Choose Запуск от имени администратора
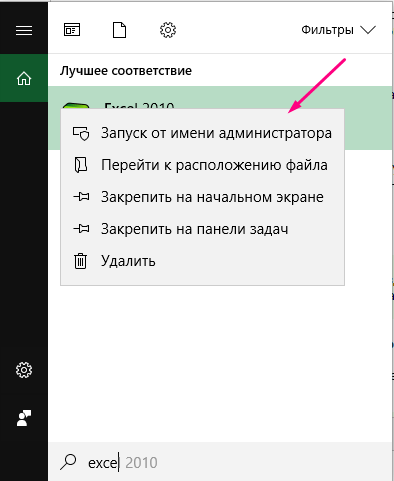The height and width of the screenshot is (481, 394). pyautogui.click(x=202, y=133)
